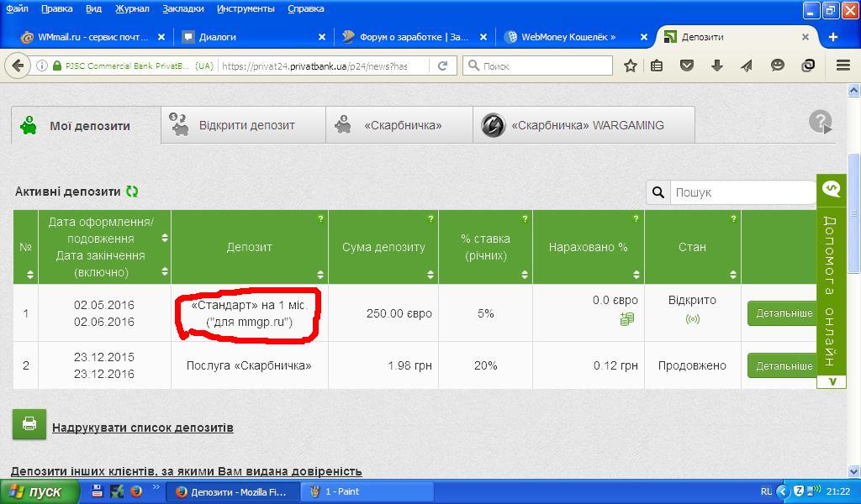Open the Firefox hamburger menu

point(843,66)
